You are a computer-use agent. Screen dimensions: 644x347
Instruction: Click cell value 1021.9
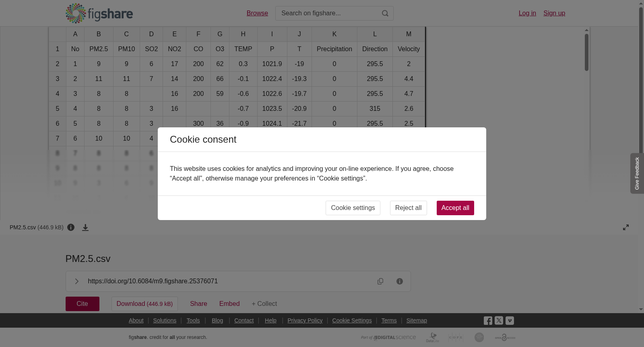point(272,64)
